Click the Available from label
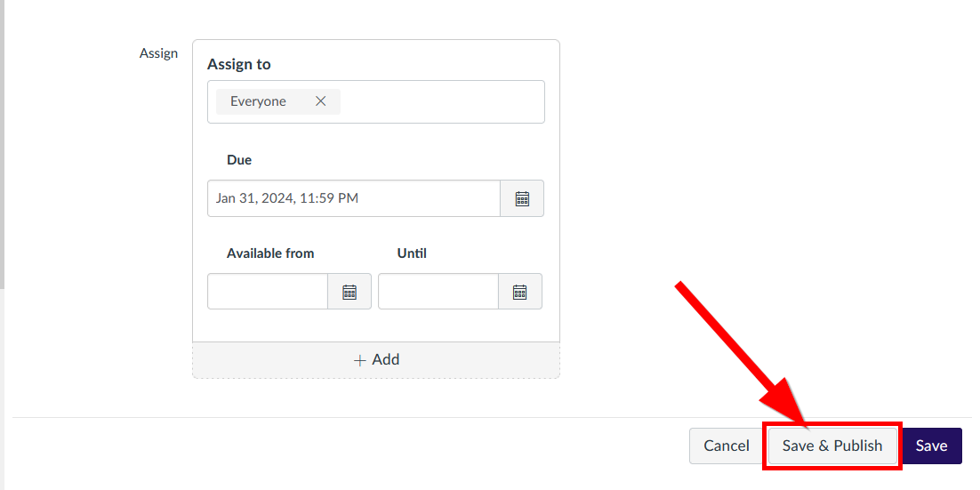Image resolution: width=980 pixels, height=490 pixels. pyautogui.click(x=270, y=253)
